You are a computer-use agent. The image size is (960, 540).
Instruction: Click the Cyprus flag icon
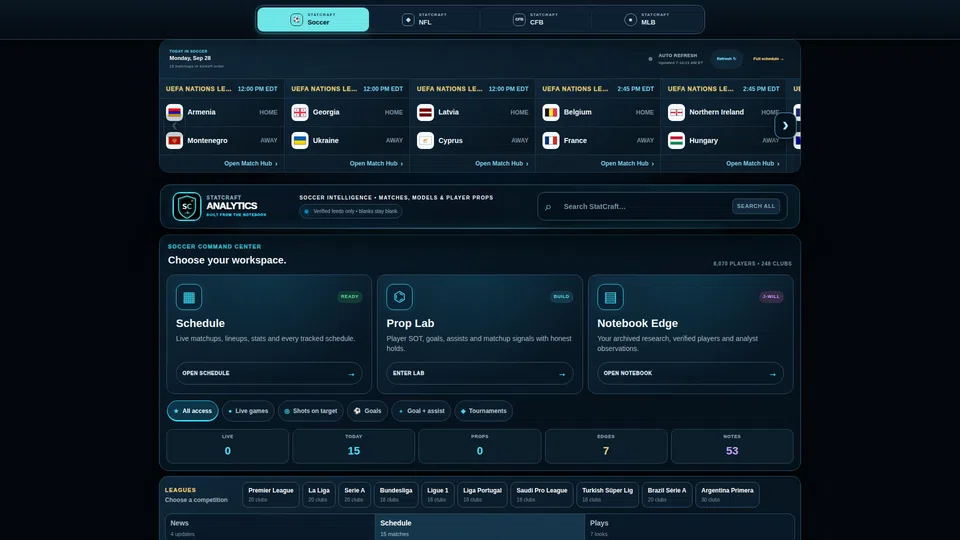tap(426, 140)
